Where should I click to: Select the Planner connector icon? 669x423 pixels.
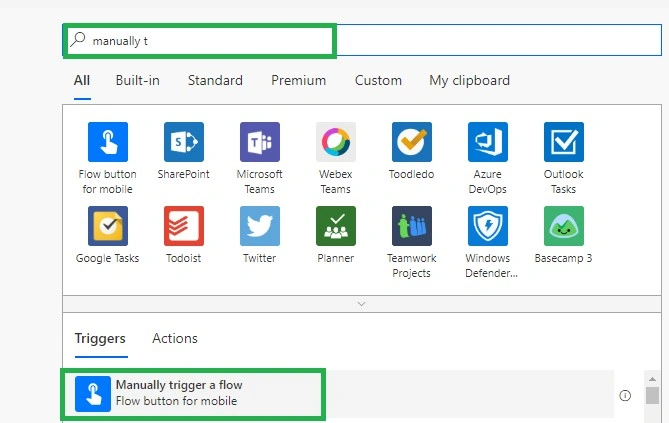(x=336, y=226)
